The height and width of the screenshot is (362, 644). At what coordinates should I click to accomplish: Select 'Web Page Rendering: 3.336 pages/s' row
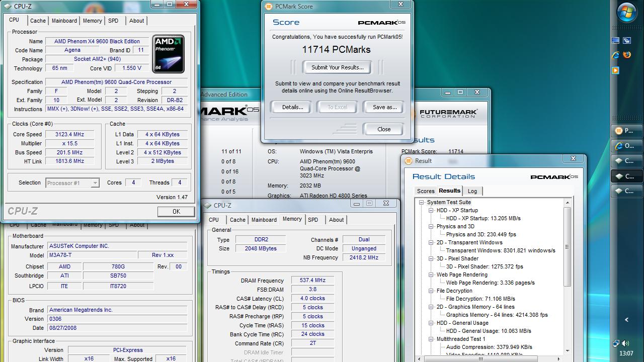tap(491, 283)
